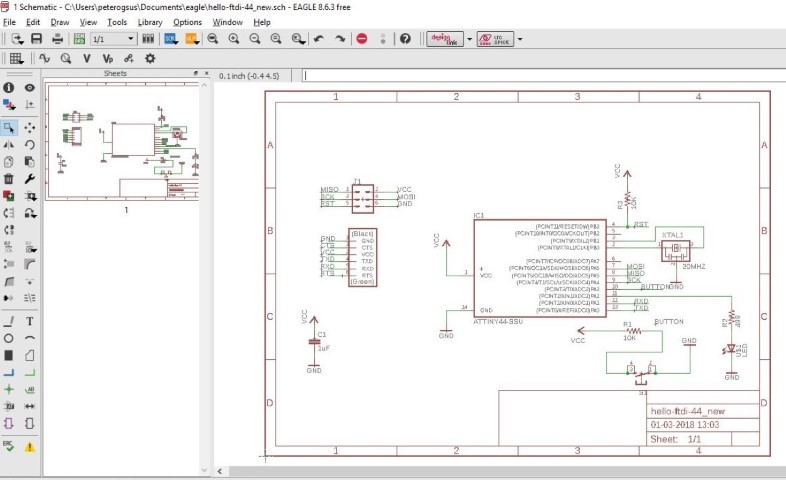
Task: Select the Rotate tool
Action: 30,145
